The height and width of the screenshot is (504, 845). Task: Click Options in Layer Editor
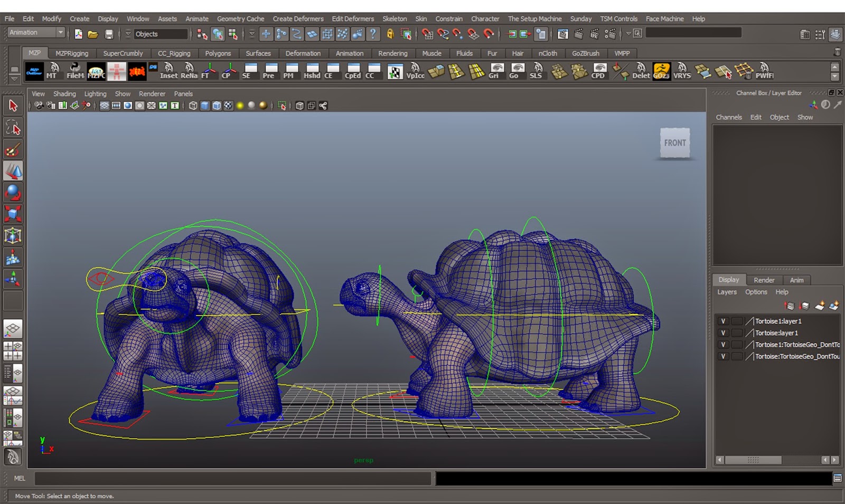756,292
